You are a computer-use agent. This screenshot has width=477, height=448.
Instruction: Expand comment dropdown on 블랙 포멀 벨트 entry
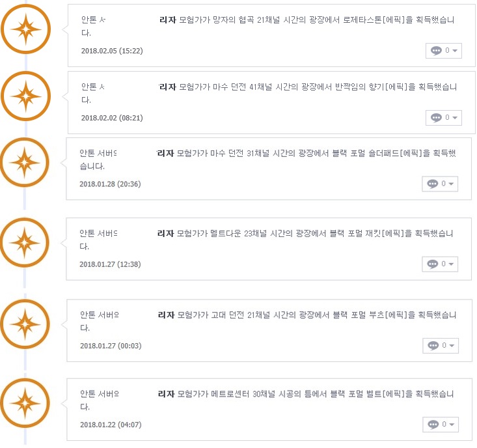[x=452, y=425]
